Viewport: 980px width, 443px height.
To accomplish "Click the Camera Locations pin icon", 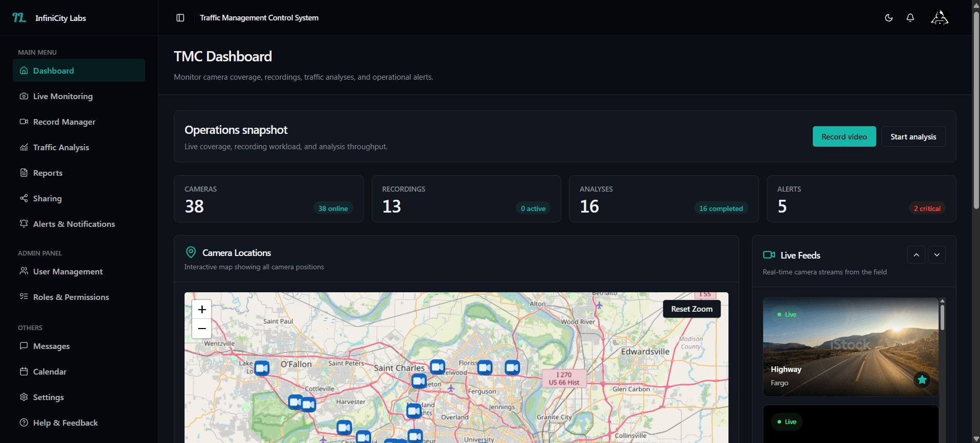I will (191, 252).
